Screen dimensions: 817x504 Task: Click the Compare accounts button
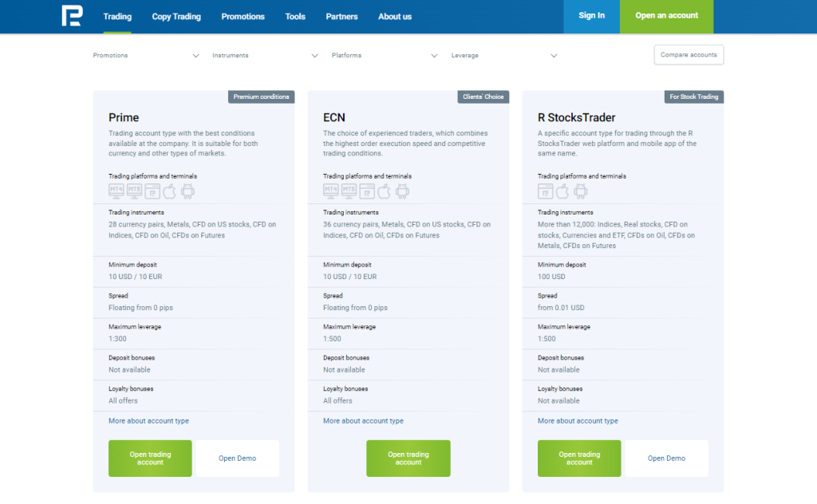click(689, 54)
